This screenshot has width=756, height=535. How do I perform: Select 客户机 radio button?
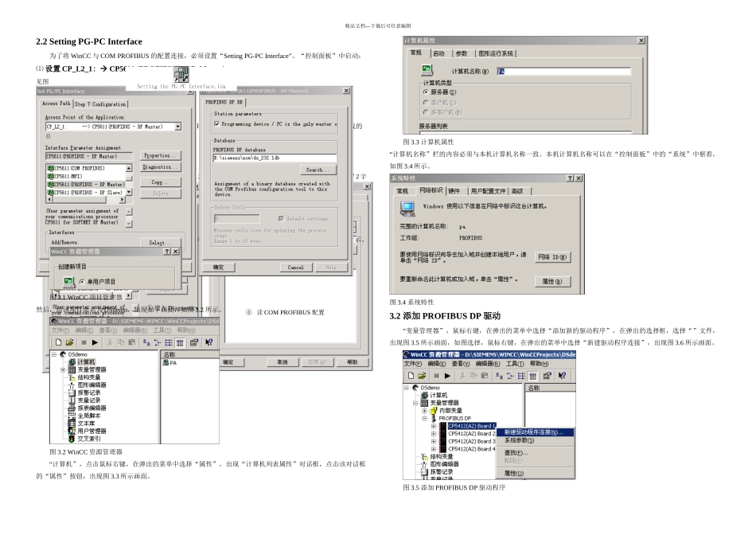coord(425,102)
